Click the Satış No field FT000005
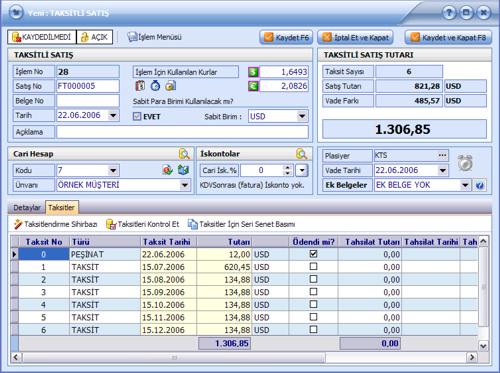Screen dimensions: 500x373 pos(88,86)
